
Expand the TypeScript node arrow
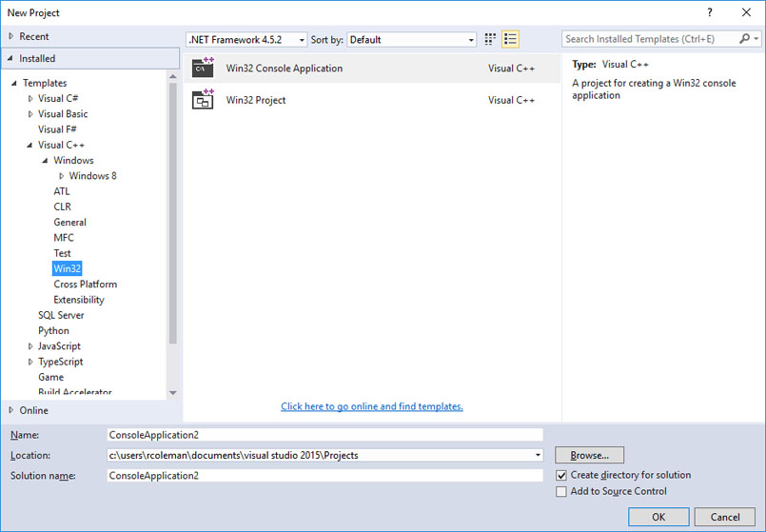click(30, 362)
